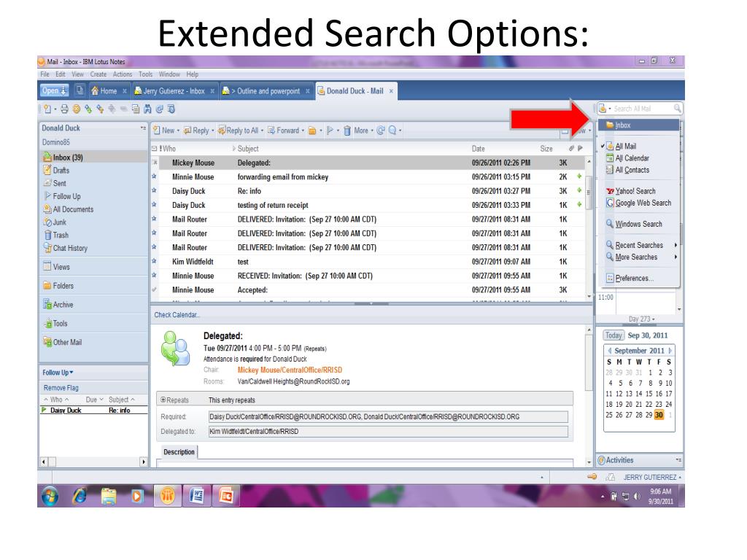Open the More actions dropdown
The width and height of the screenshot is (747, 560).
[363, 131]
